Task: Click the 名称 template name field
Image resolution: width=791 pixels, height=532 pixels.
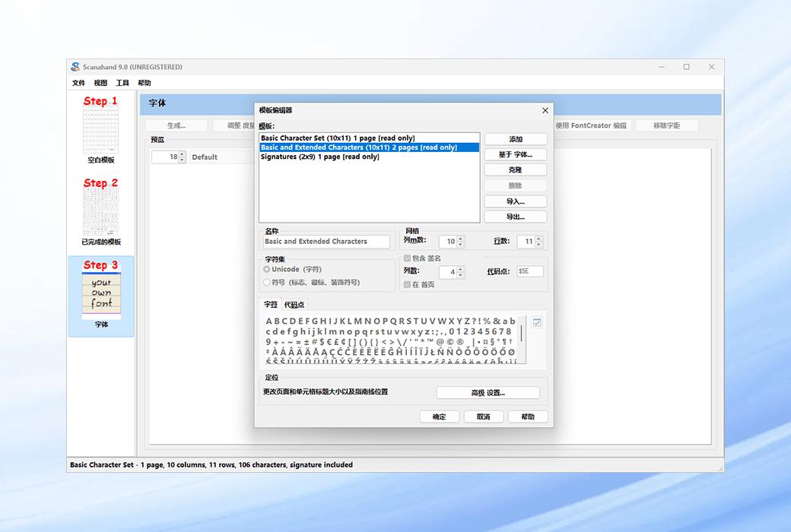Action: tap(326, 242)
